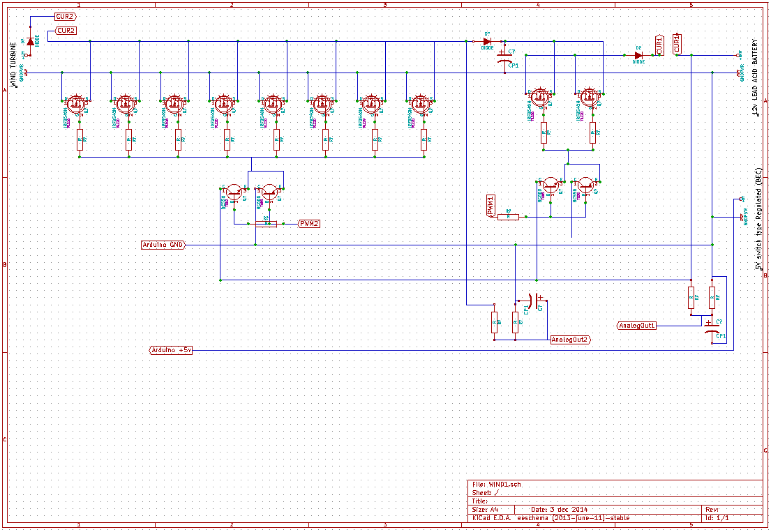This screenshot has height=532, width=771.
Task: Click the CUR2 label feeding the MOSFET bus
Action: [66, 31]
